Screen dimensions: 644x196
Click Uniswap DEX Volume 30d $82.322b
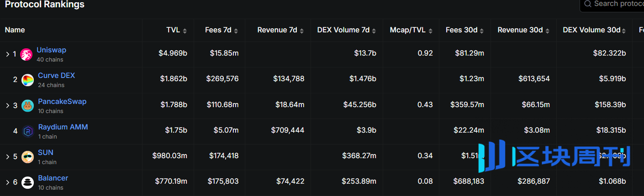609,53
